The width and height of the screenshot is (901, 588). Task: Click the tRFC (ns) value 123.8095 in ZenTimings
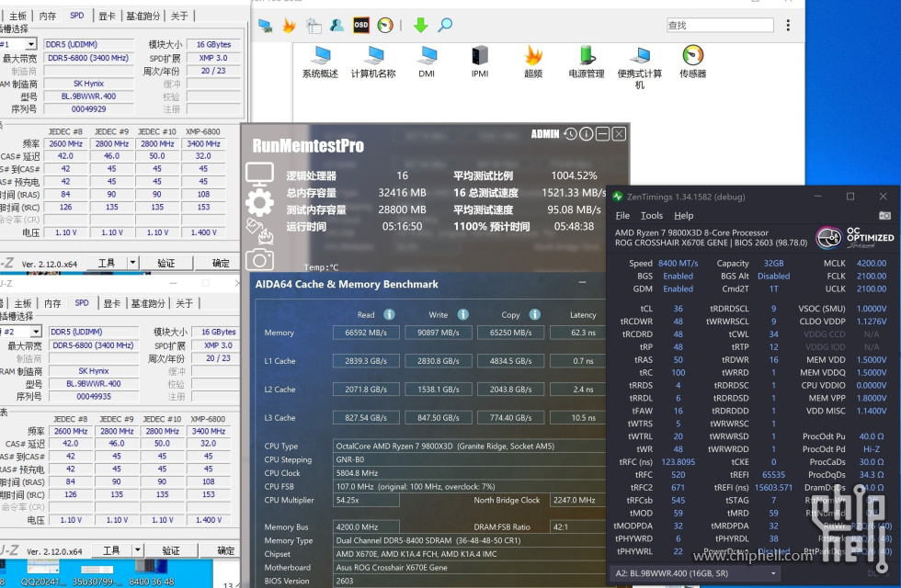[679, 461]
